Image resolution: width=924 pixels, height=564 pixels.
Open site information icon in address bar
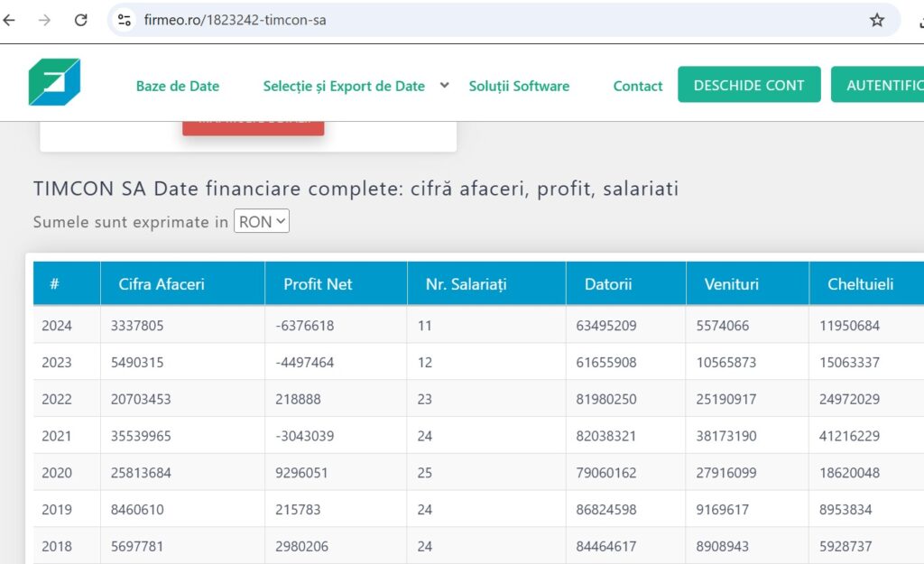(125, 20)
